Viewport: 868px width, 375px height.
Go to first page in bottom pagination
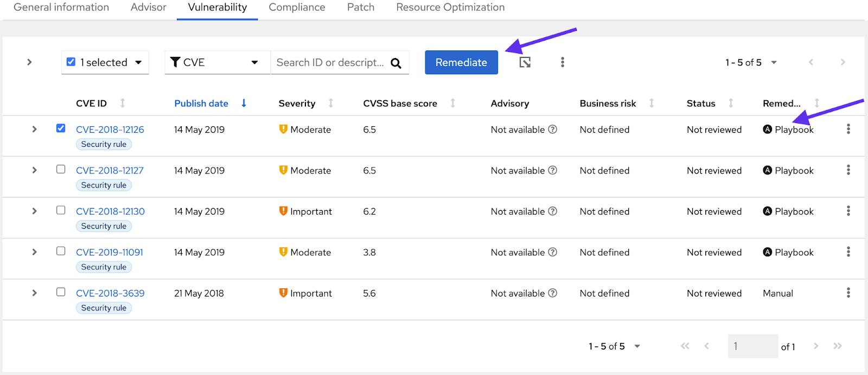685,346
